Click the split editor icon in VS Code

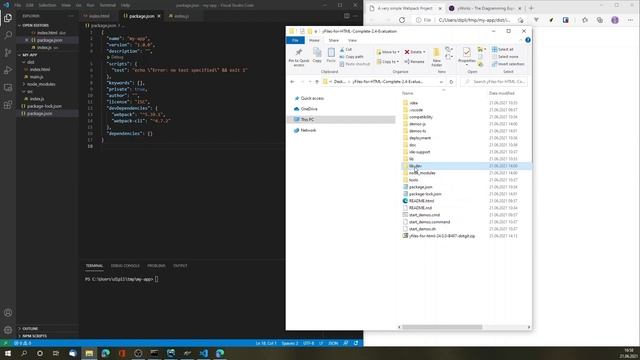pyautogui.click(x=347, y=16)
